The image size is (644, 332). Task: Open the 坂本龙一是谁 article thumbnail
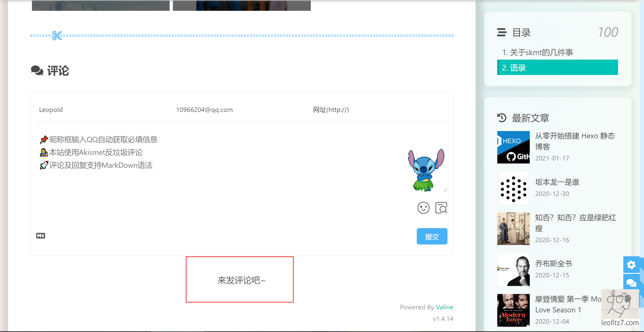[513, 188]
